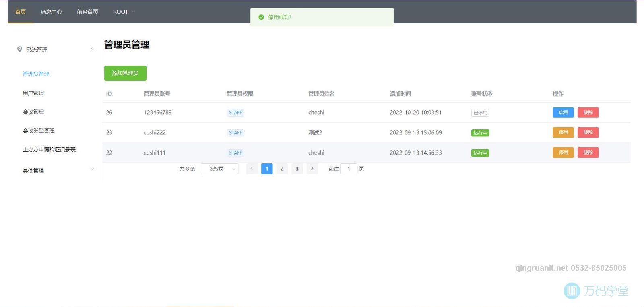Image resolution: width=644 pixels, height=307 pixels.
Task: Click the 管理员账号 column header
Action: [157, 93]
